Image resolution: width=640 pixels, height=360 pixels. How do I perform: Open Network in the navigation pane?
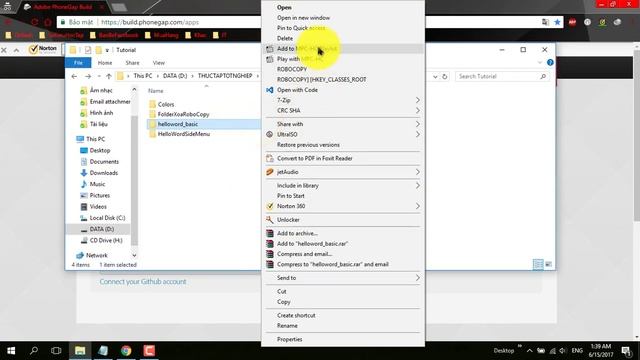(97, 256)
